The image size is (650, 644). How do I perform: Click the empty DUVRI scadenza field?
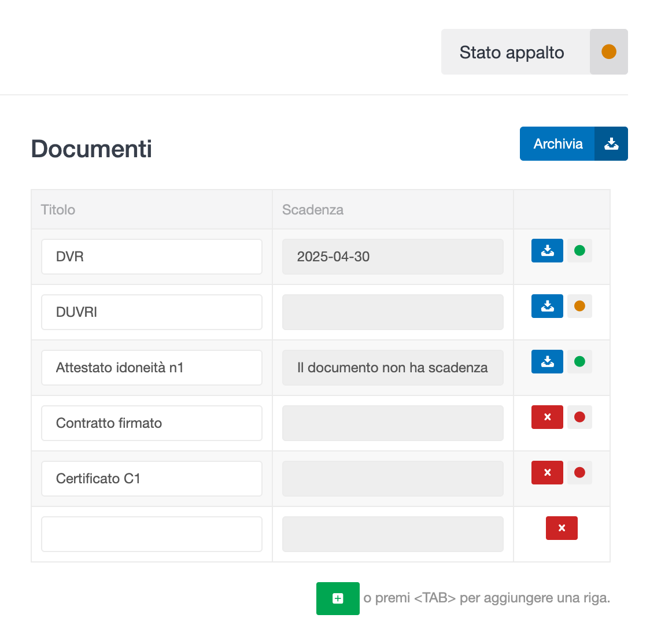(x=393, y=312)
